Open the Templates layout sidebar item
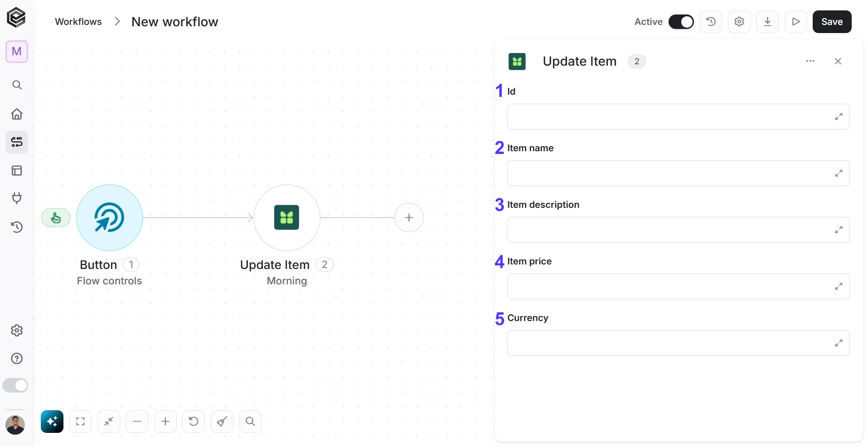The height and width of the screenshot is (446, 868). (x=17, y=171)
